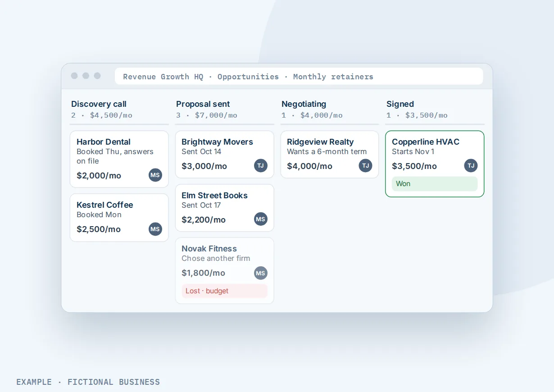Click the "Sent Oct 14" note
Image resolution: width=554 pixels, height=392 pixels.
pos(201,151)
